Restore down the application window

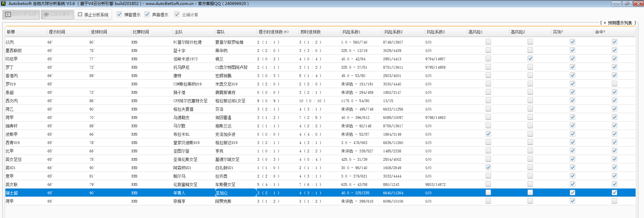(627, 4)
